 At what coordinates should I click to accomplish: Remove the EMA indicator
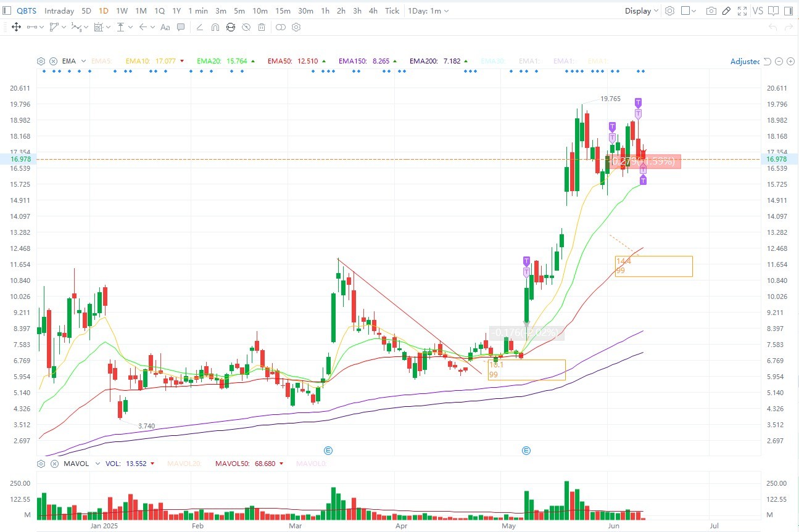[x=53, y=61]
